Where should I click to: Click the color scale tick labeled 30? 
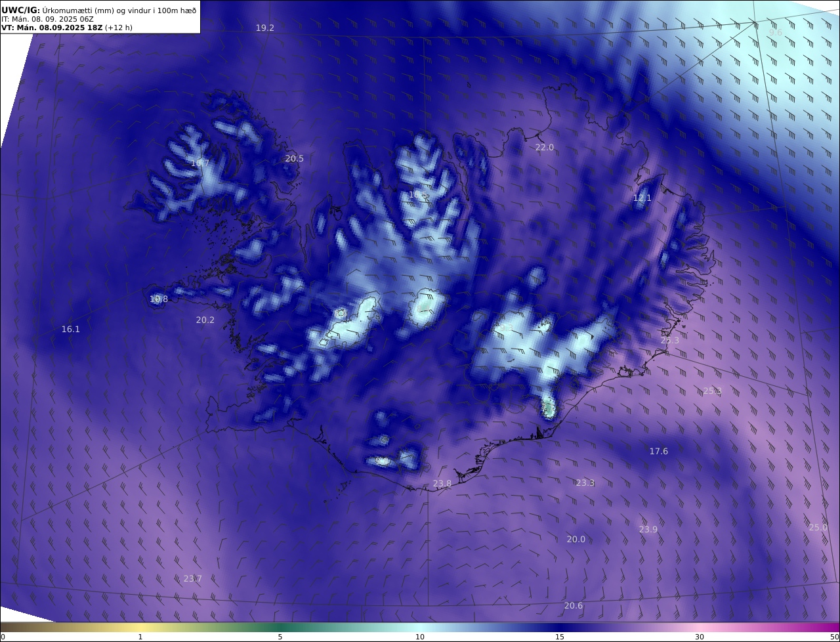700,637
